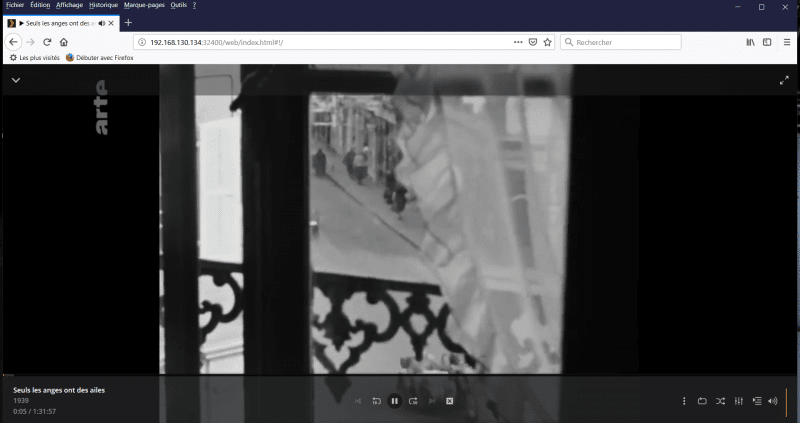Go forward with the browser forward arrow
The width and height of the screenshot is (800, 423).
30,42
